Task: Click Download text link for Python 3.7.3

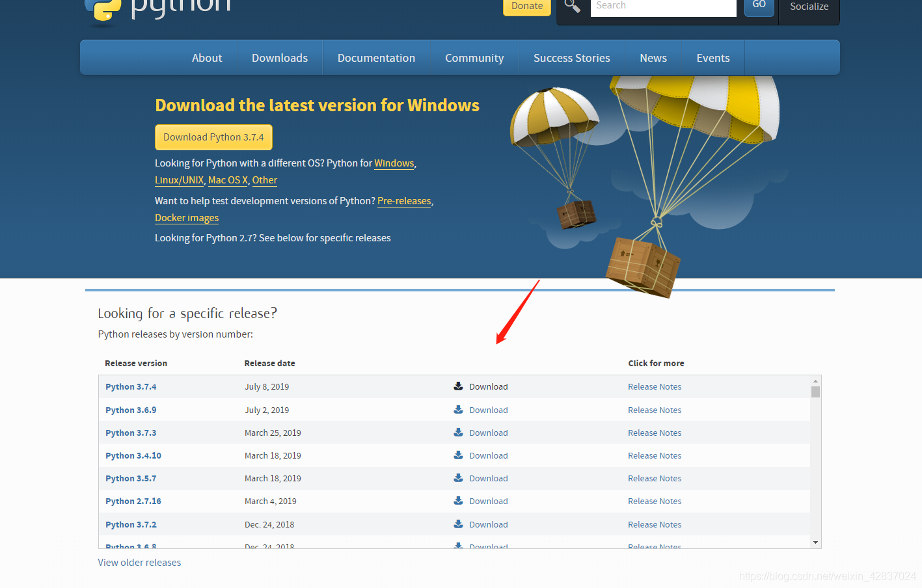Action: pyautogui.click(x=489, y=433)
